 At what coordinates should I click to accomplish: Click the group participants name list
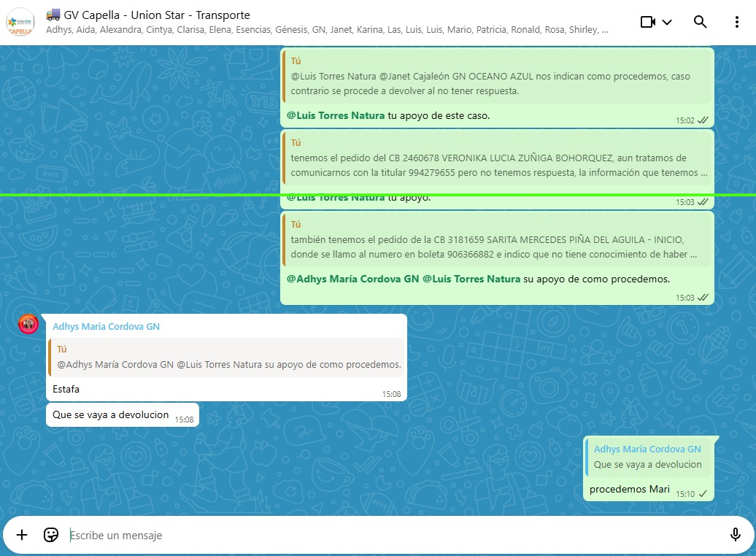point(327,31)
